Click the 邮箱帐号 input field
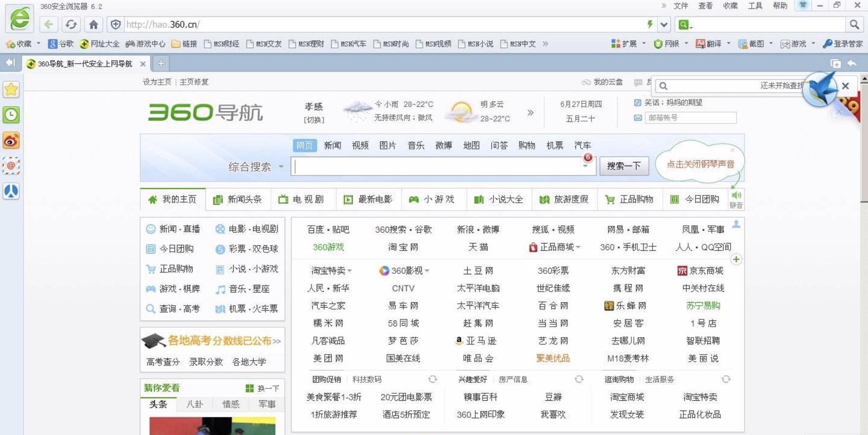The height and width of the screenshot is (435, 868). pos(690,118)
